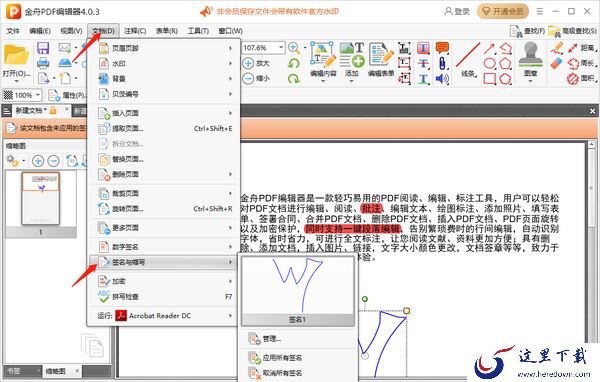Open the zoom level 107.6% dropdown
600x382 pixels.
pyautogui.click(x=281, y=47)
